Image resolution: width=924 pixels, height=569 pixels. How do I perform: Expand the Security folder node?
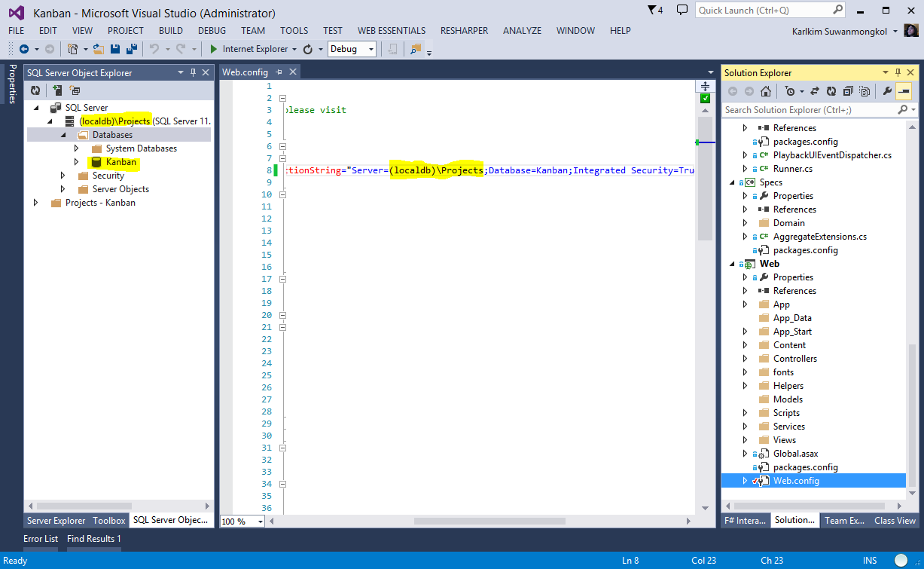click(x=63, y=176)
